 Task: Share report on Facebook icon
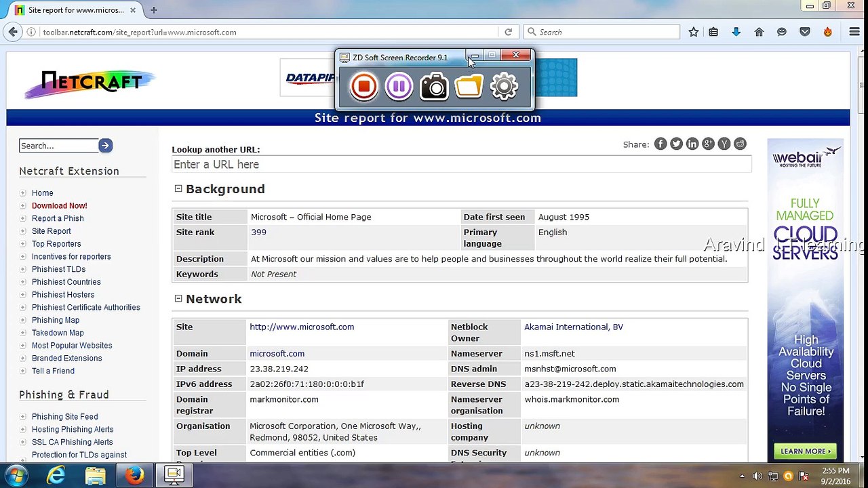point(660,144)
